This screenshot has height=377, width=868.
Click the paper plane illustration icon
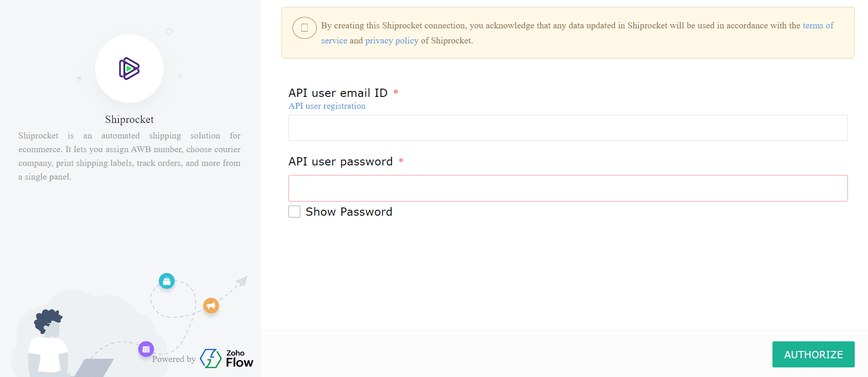click(x=242, y=281)
